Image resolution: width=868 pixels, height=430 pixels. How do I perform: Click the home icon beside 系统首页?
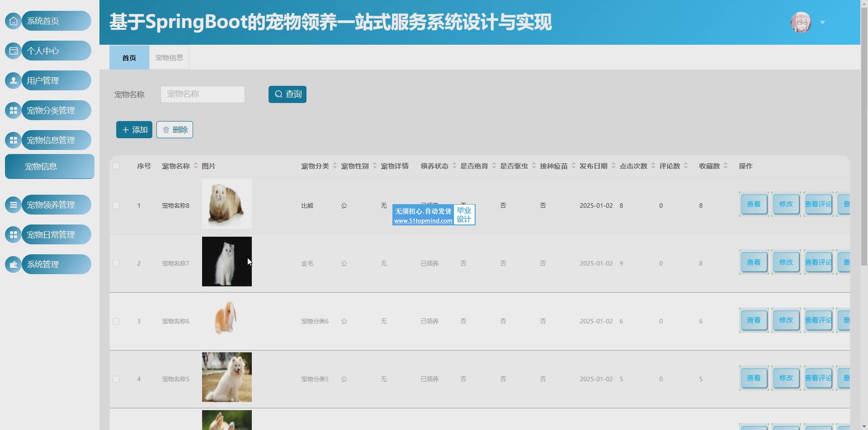[14, 21]
